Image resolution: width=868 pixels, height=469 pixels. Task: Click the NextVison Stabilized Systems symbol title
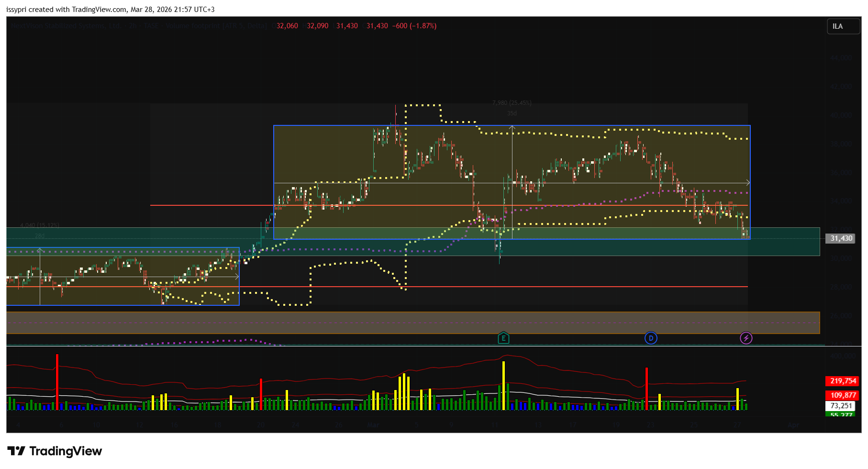click(66, 26)
